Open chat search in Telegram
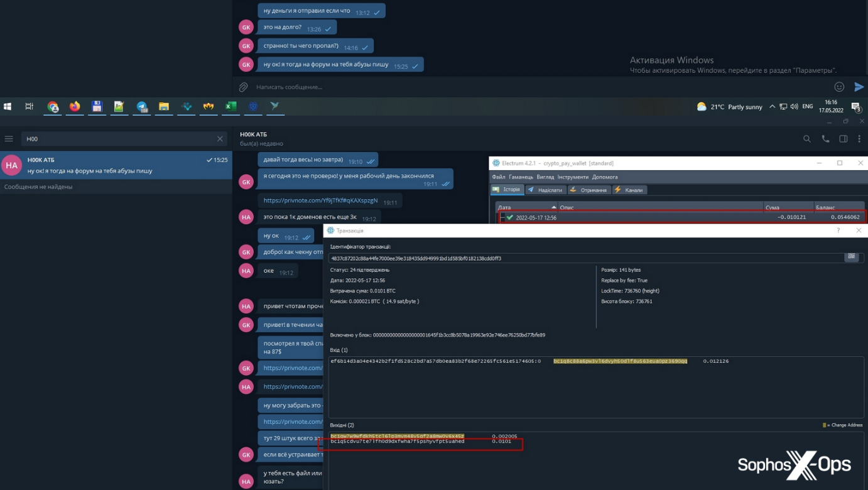Screen dimensions: 868x490 pos(806,139)
